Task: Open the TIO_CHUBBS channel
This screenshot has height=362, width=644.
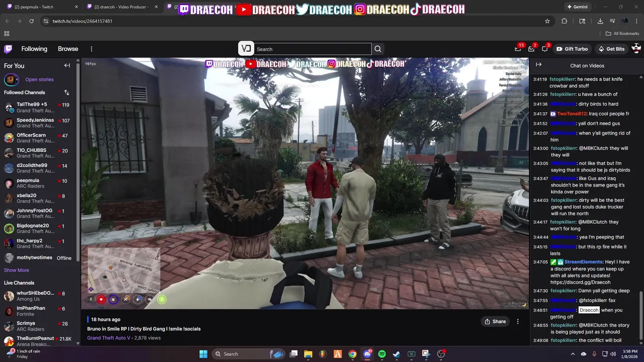Action: click(38, 153)
